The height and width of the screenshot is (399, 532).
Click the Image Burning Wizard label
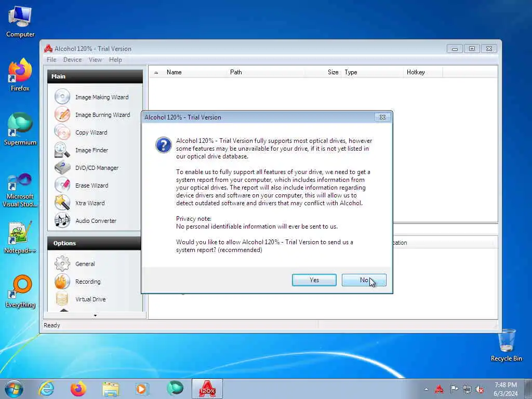coord(102,115)
